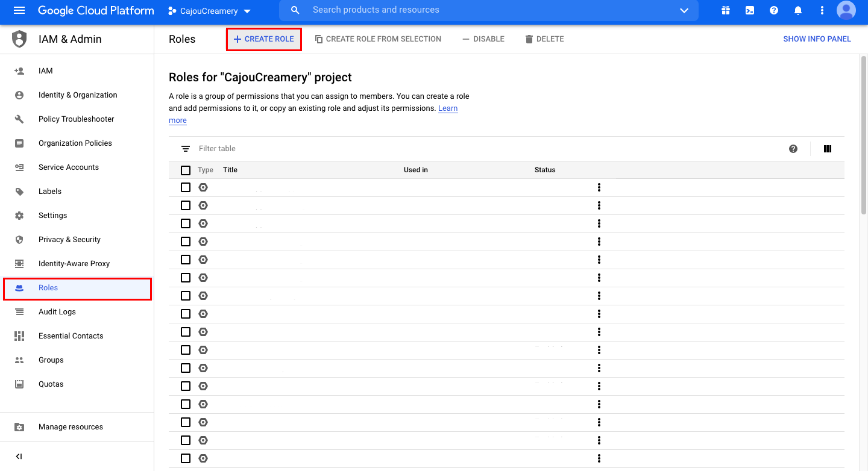Open Identity-Aware Proxy icon in sidebar
Viewport: 868px width, 471px height.
pos(19,264)
